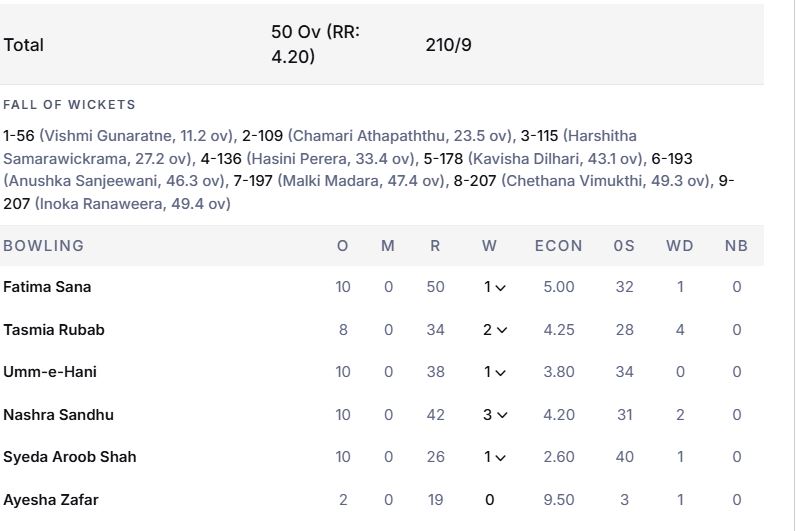Expand Fatima Sana's wickets chevron
The image size is (797, 531).
pos(500,288)
